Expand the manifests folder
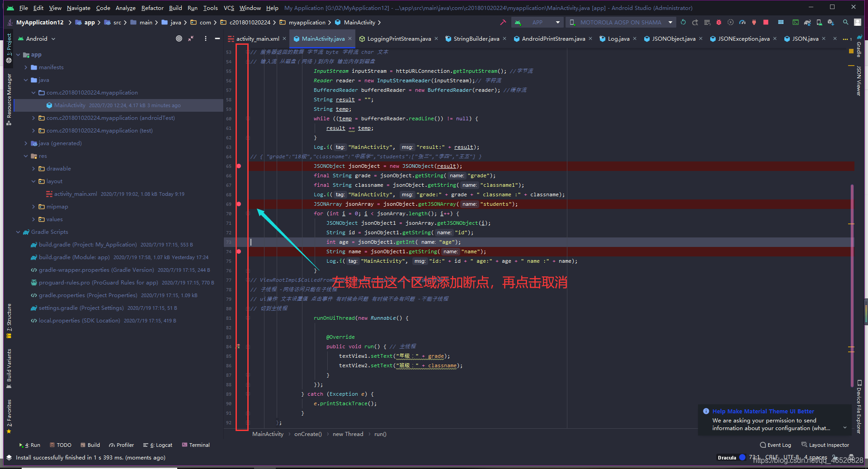 point(26,67)
